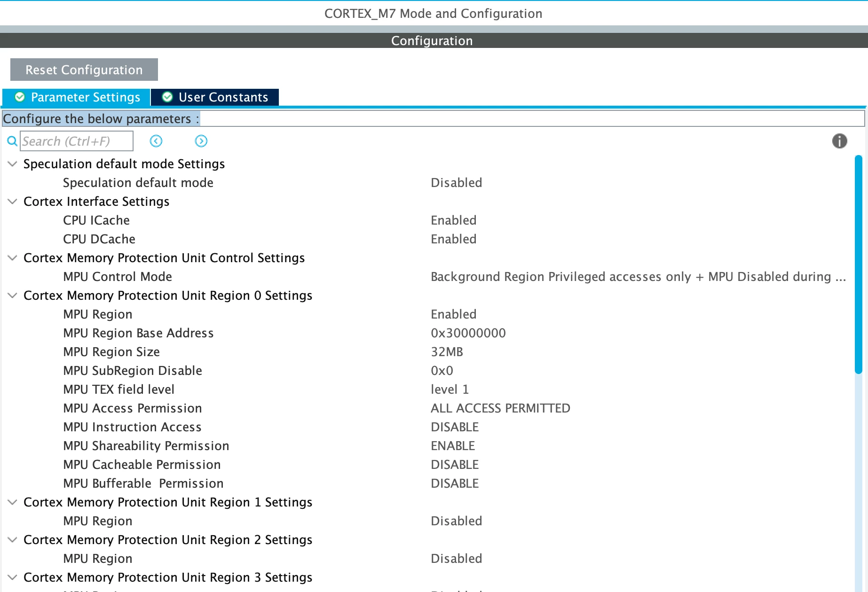The width and height of the screenshot is (868, 592).
Task: Switch to the Parameter Settings tab
Action: [76, 97]
